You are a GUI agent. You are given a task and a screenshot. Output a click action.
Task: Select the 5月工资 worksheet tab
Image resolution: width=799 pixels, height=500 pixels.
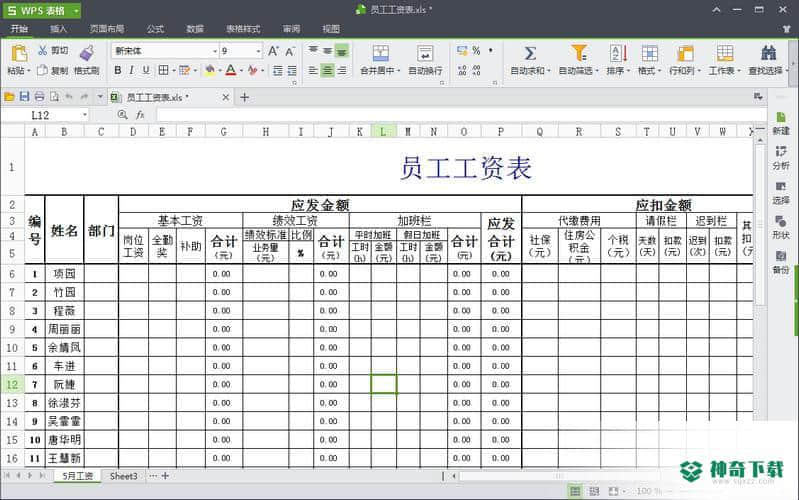77,476
